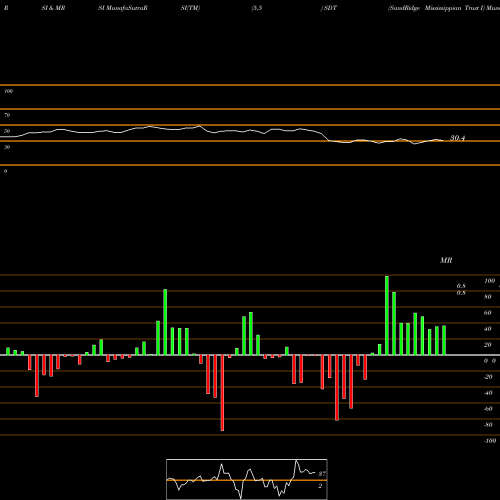Image resolution: width=500 pixels, height=500 pixels.
Task: Click the 'SandRidge Mississippian Trust I' title text
Action: (436, 8)
